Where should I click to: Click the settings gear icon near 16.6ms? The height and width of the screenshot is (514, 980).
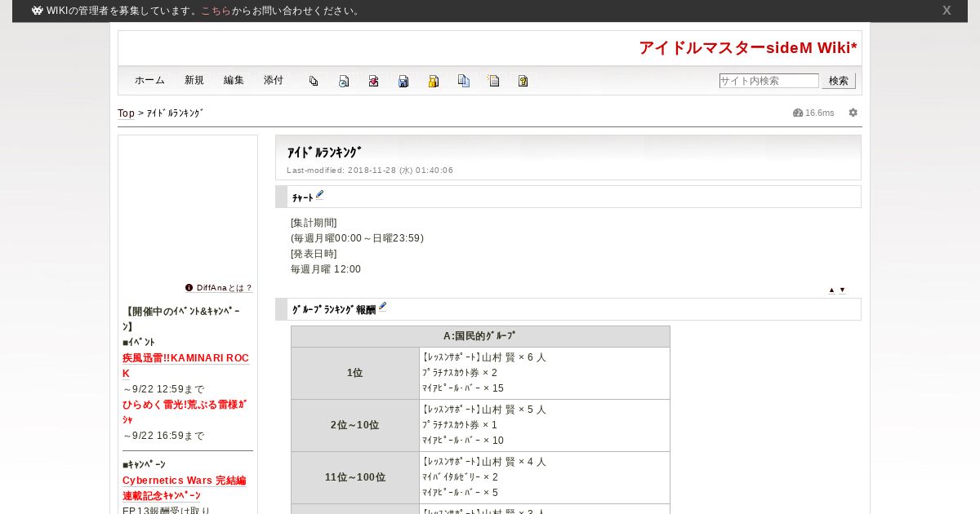pos(853,113)
